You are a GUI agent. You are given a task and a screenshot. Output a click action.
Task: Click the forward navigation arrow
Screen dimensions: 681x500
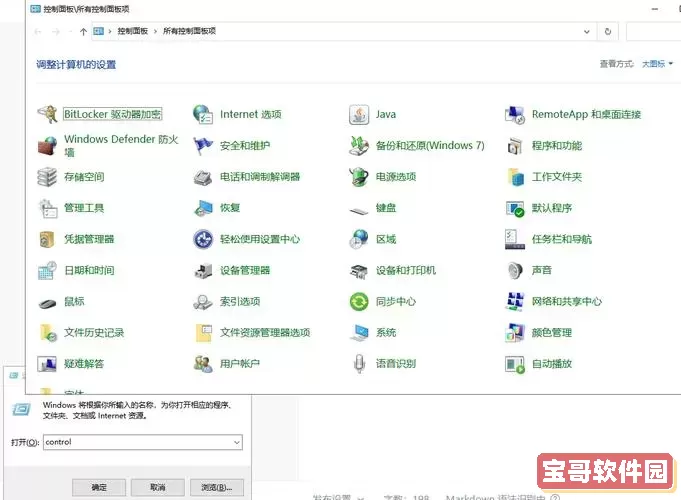coord(56,32)
